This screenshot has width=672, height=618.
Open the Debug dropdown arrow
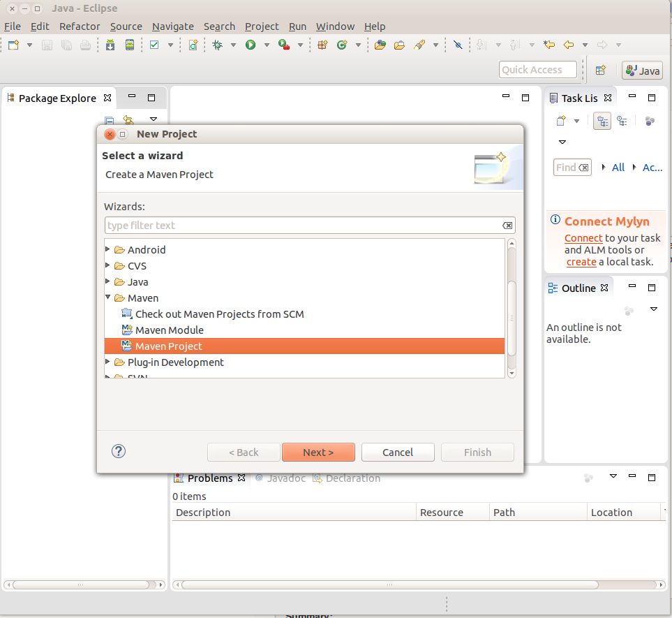233,45
